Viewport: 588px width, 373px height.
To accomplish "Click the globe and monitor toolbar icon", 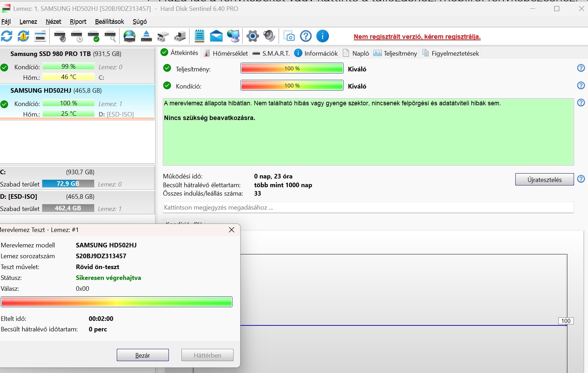I will coord(234,36).
